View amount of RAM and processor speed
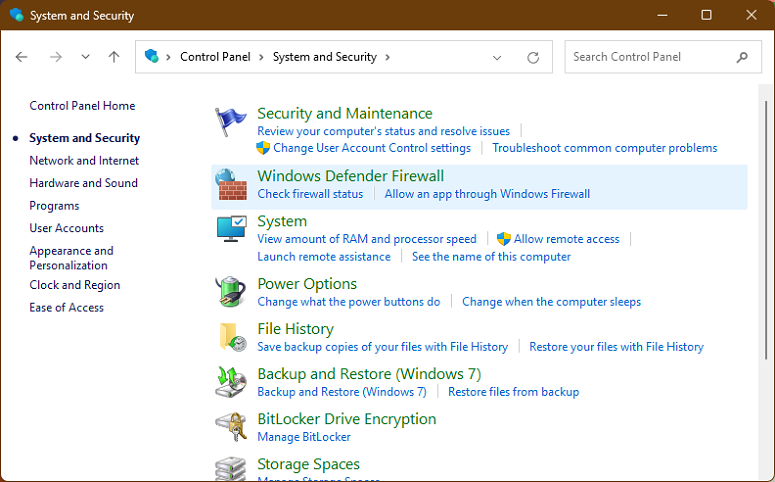775x482 pixels. click(x=367, y=239)
